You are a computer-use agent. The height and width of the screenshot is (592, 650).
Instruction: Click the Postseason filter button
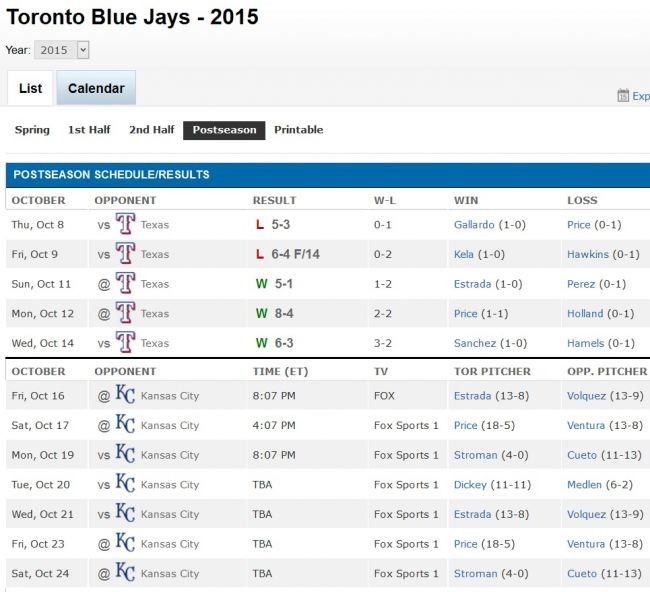click(x=224, y=130)
